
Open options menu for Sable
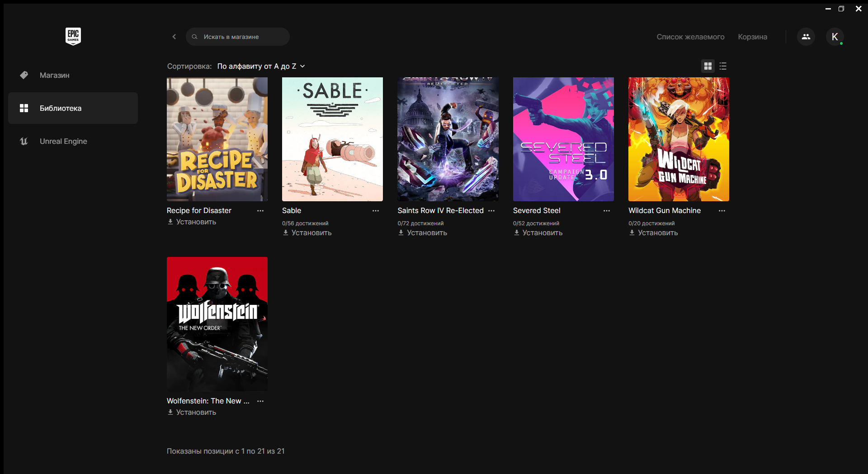pyautogui.click(x=376, y=211)
